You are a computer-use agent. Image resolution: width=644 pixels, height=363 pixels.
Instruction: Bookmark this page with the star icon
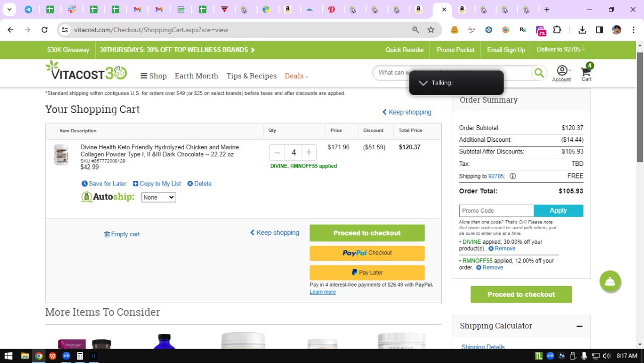click(x=431, y=30)
